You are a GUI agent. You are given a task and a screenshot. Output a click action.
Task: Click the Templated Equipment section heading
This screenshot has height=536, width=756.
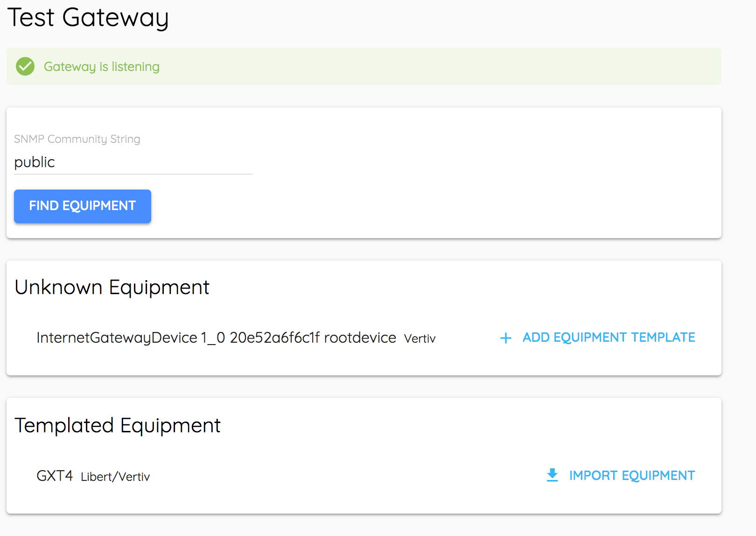pyautogui.click(x=118, y=425)
